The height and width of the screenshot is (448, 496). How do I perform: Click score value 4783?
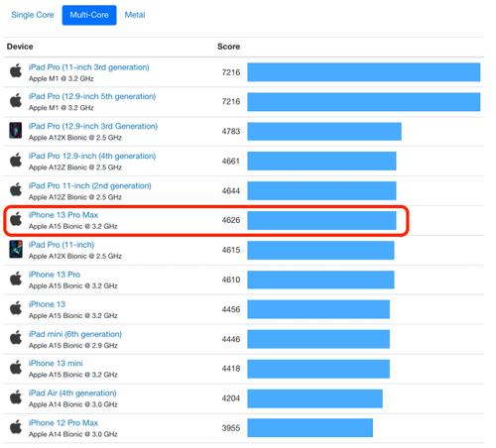click(x=231, y=131)
